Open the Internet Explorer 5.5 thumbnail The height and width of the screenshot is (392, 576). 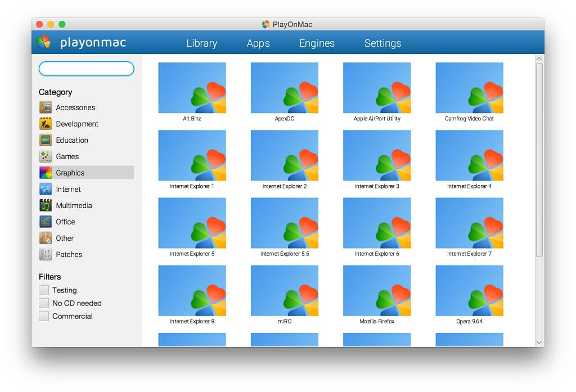(x=285, y=223)
